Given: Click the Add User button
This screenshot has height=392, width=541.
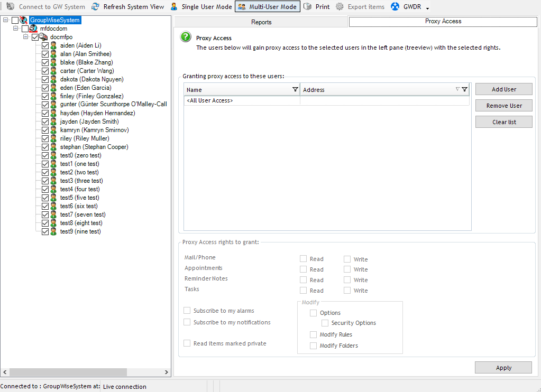Looking at the screenshot, I should tap(503, 89).
